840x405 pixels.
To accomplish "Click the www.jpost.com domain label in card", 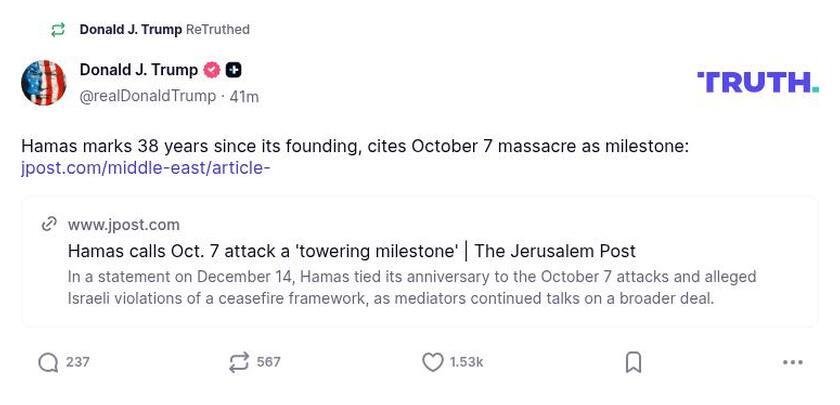I will click(124, 224).
